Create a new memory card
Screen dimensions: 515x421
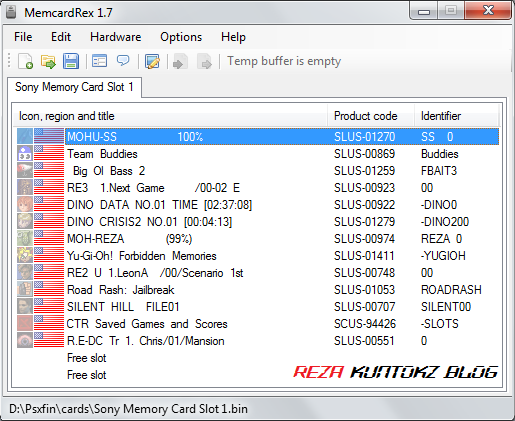coord(26,61)
